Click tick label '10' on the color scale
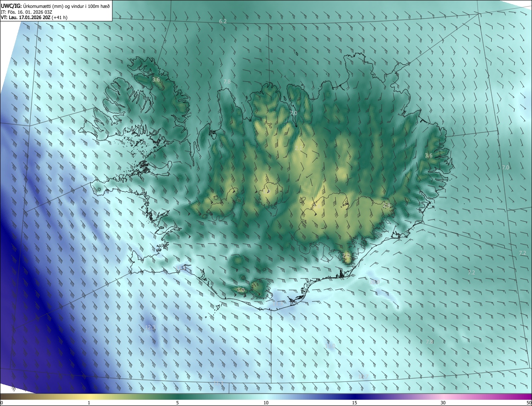The height and width of the screenshot is (406, 532). pyautogui.click(x=266, y=403)
